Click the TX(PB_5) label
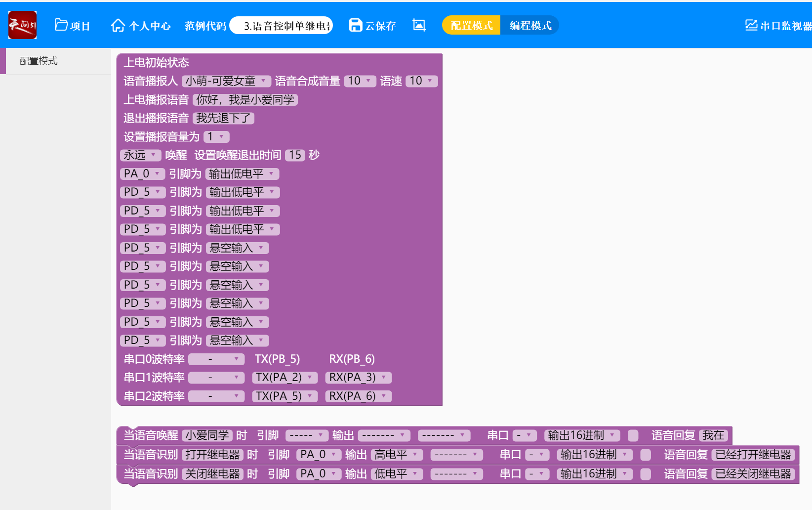The image size is (812, 510). pyautogui.click(x=278, y=359)
